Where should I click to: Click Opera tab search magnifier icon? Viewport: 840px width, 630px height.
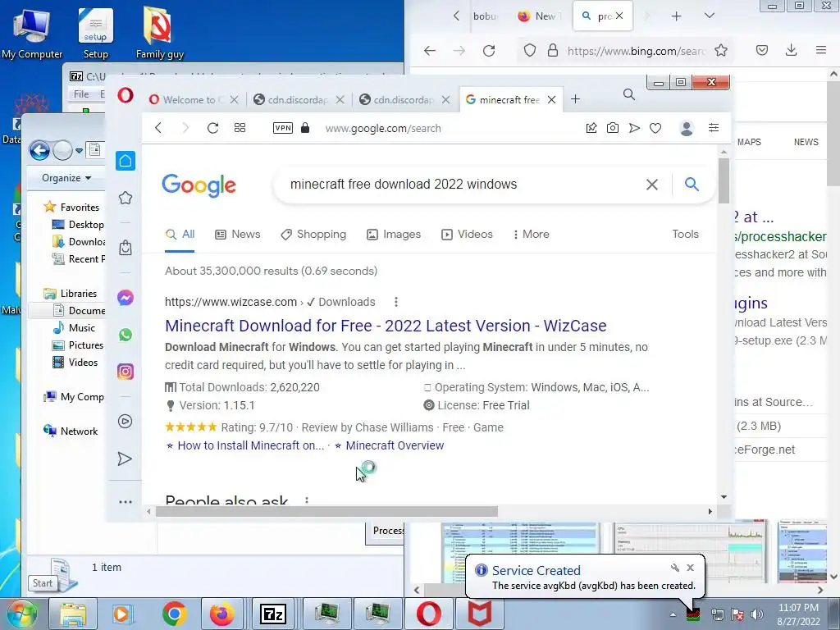(x=629, y=95)
